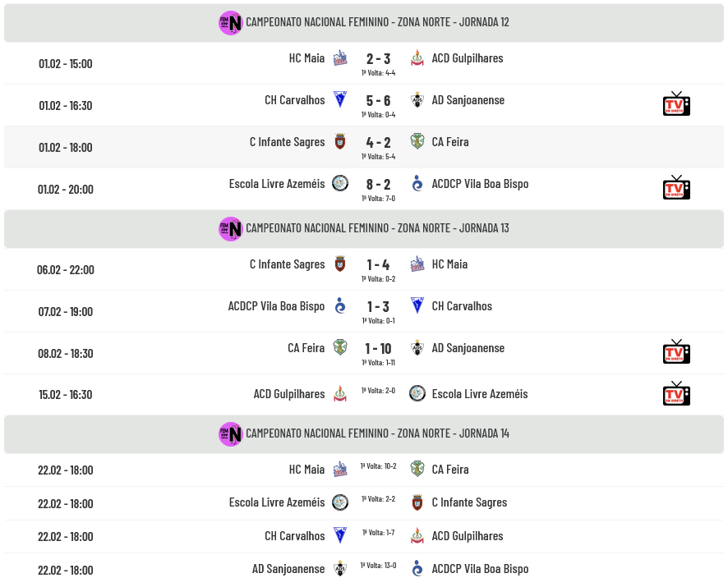Select team name ACD Gulpilhares in Jornada 14
The image size is (728, 587).
[468, 536]
